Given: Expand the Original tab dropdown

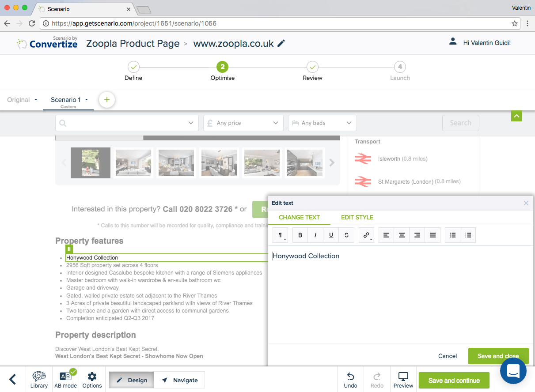Looking at the screenshot, I should click(36, 100).
